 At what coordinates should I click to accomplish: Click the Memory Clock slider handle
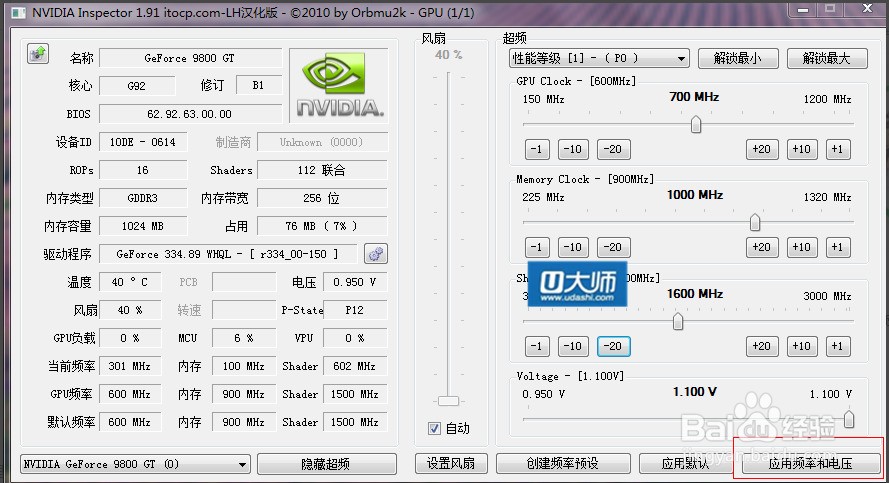755,222
